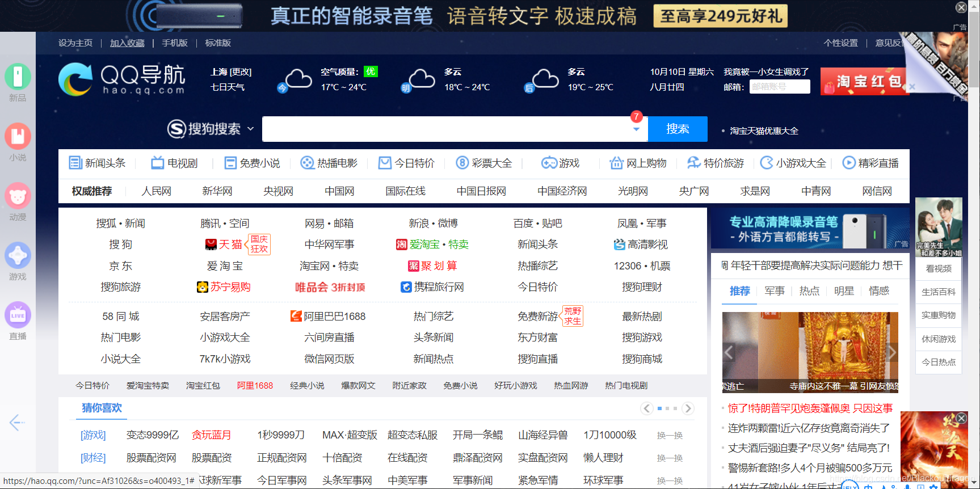Click 阿里1688 red link in bottom row
This screenshot has height=489, width=980.
pos(255,386)
